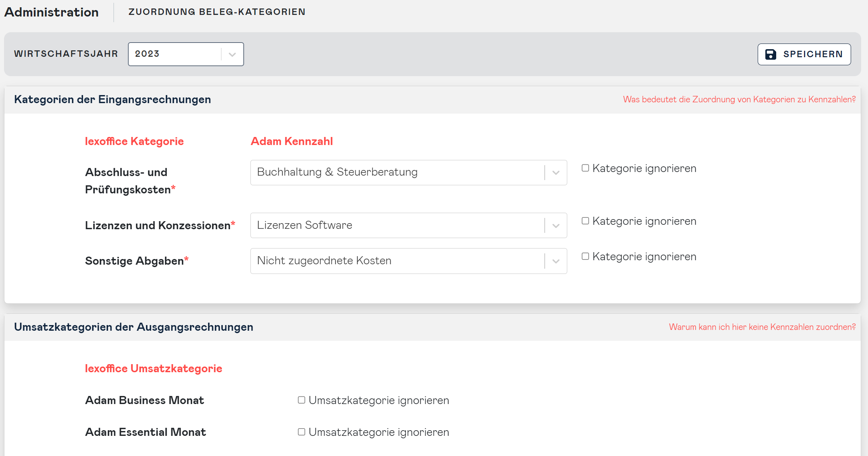Click the 'Adam Essential Monat' label
868x456 pixels.
pos(145,432)
